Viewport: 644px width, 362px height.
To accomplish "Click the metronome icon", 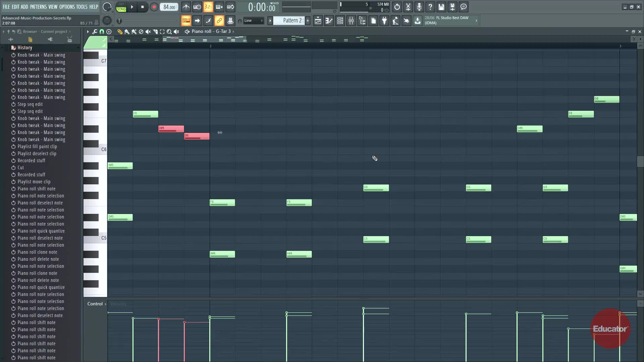I will [x=186, y=7].
